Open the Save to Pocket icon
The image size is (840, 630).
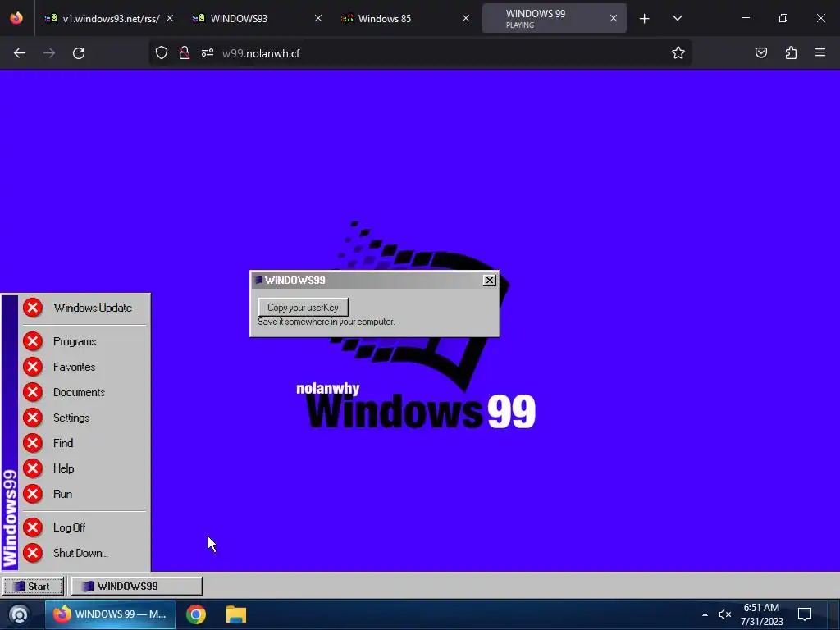pyautogui.click(x=760, y=52)
